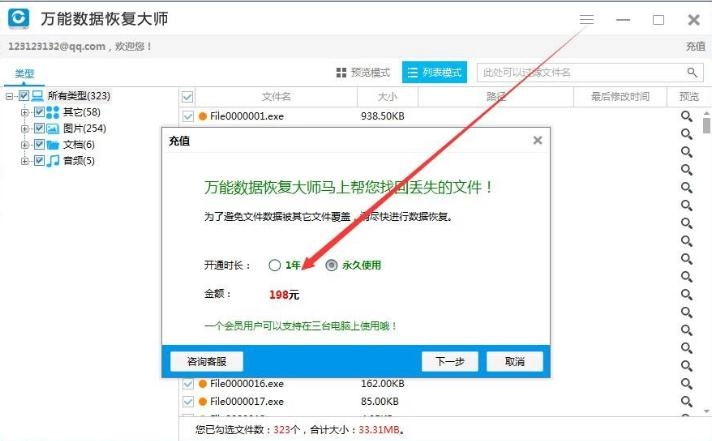
Task: Toggle 音频(5) checkbox
Action: click(x=39, y=161)
